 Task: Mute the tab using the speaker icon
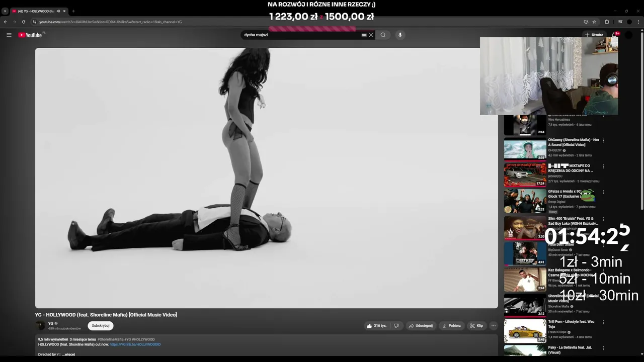click(x=58, y=11)
